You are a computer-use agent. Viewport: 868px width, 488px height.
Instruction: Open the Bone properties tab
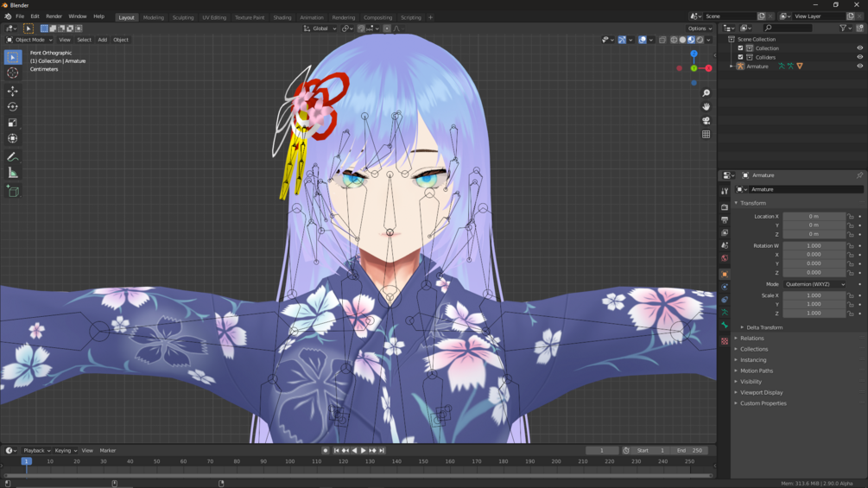[x=725, y=326]
